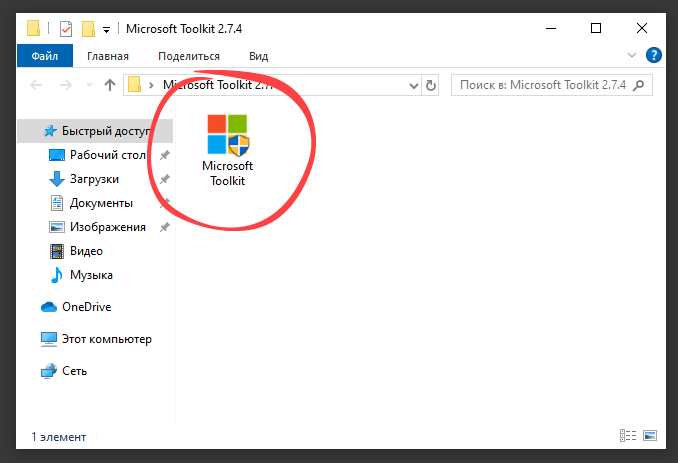The height and width of the screenshot is (463, 678).
Task: Click the refresh icon in address bar
Action: click(432, 85)
